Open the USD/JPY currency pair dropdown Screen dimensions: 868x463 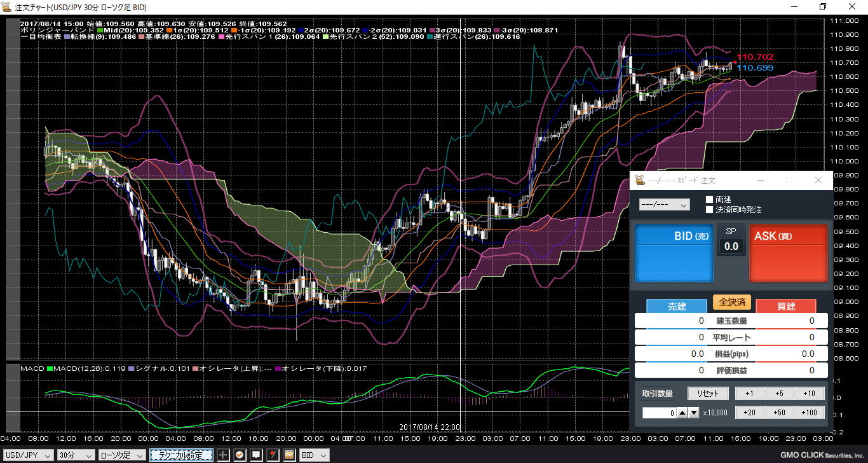click(x=27, y=455)
